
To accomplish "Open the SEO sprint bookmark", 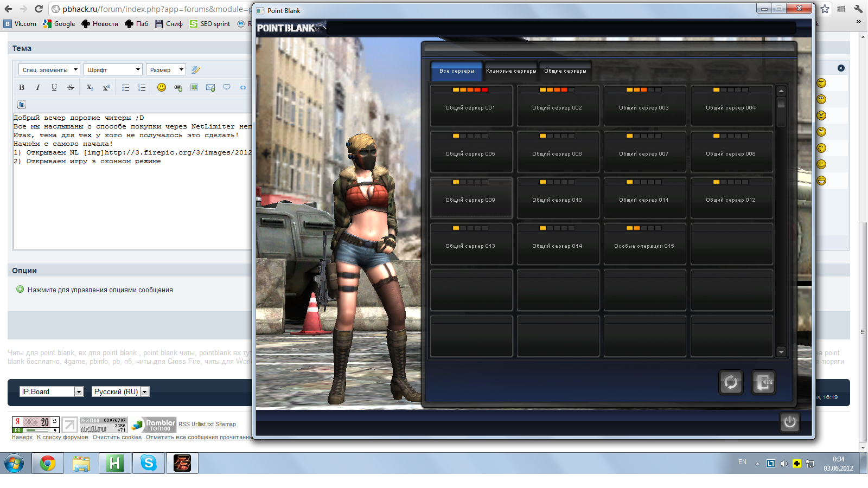I will coord(210,24).
